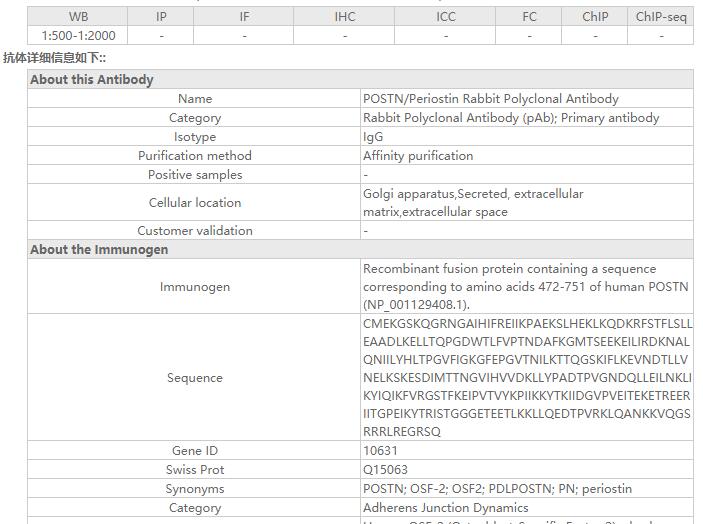Click the "Cellular location" row label

195,203
